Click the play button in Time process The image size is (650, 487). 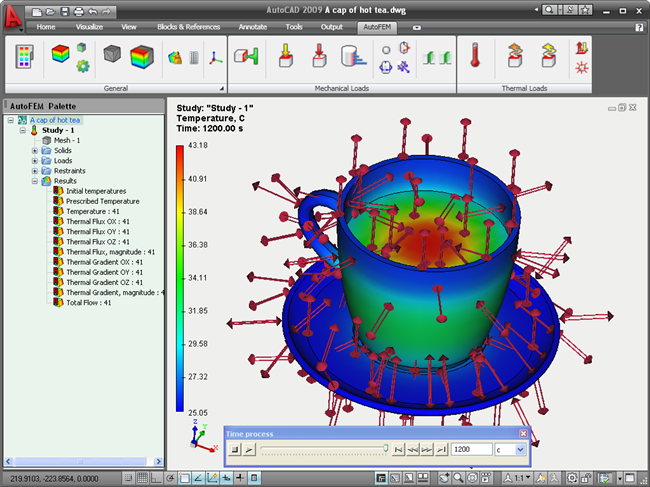[249, 449]
